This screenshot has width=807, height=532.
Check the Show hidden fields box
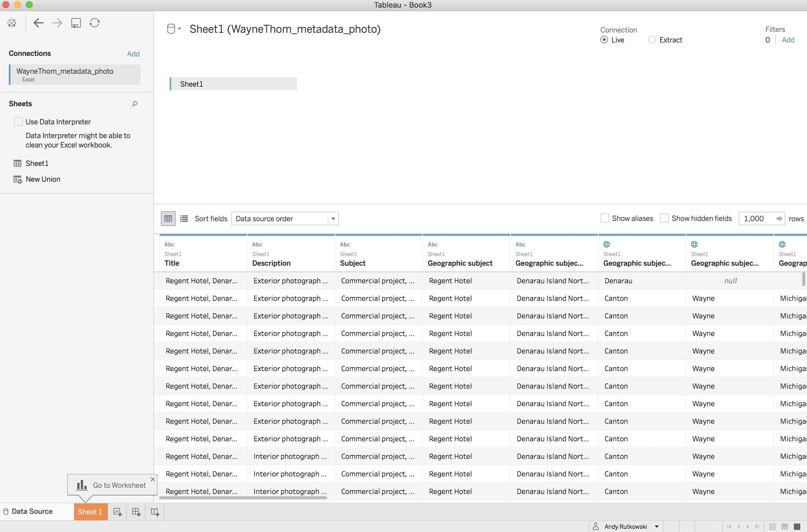coord(665,218)
